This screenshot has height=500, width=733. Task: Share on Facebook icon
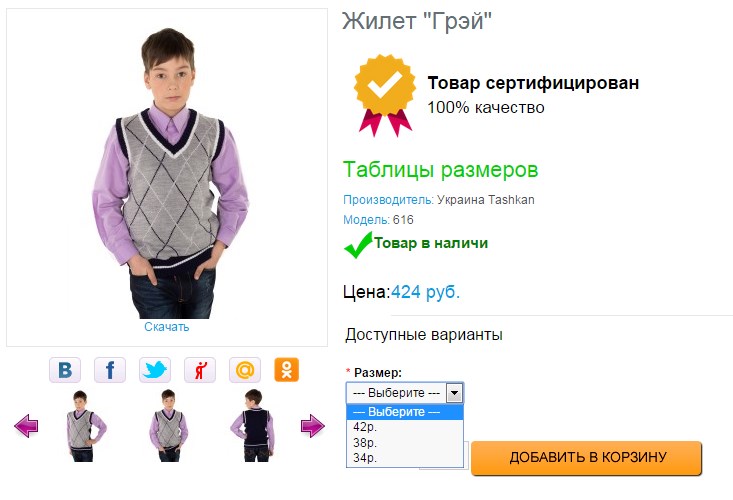[x=110, y=370]
